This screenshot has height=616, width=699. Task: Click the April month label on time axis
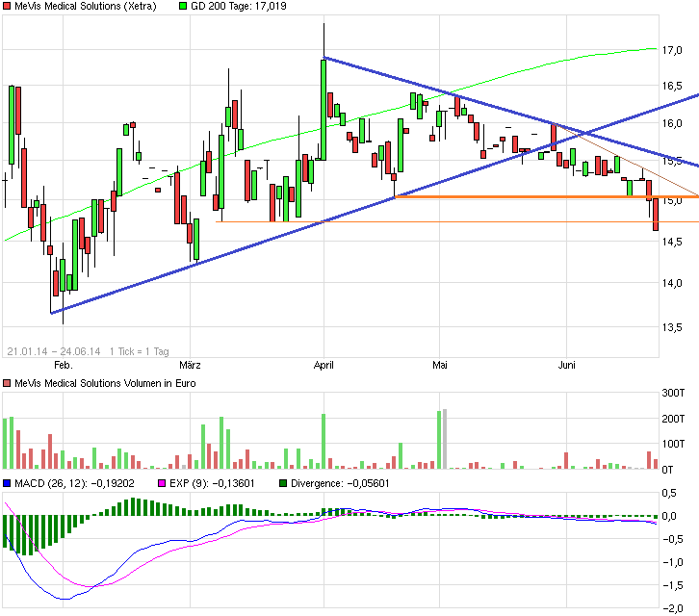tap(324, 366)
